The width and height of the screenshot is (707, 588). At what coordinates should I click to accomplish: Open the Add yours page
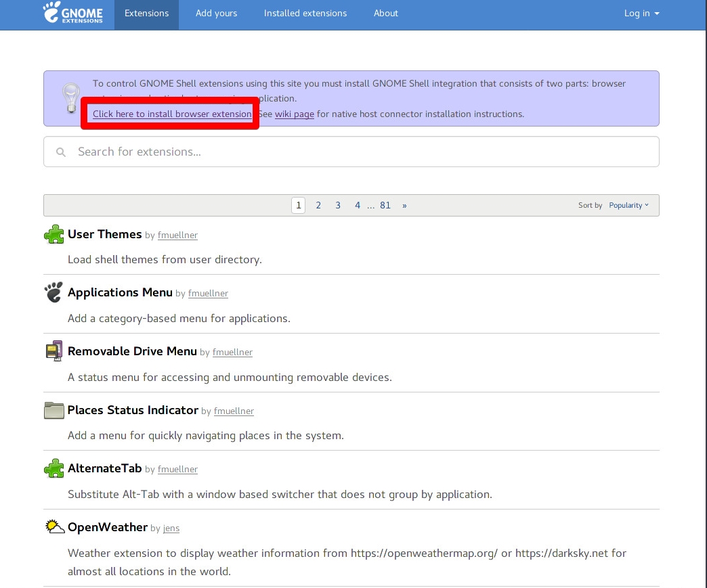tap(217, 14)
